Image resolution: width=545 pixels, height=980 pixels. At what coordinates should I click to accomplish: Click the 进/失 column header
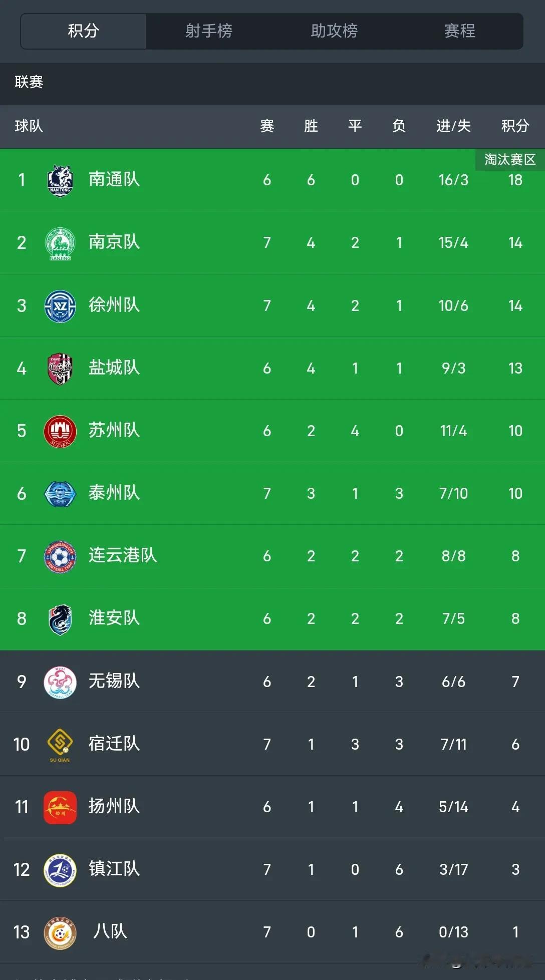[453, 126]
